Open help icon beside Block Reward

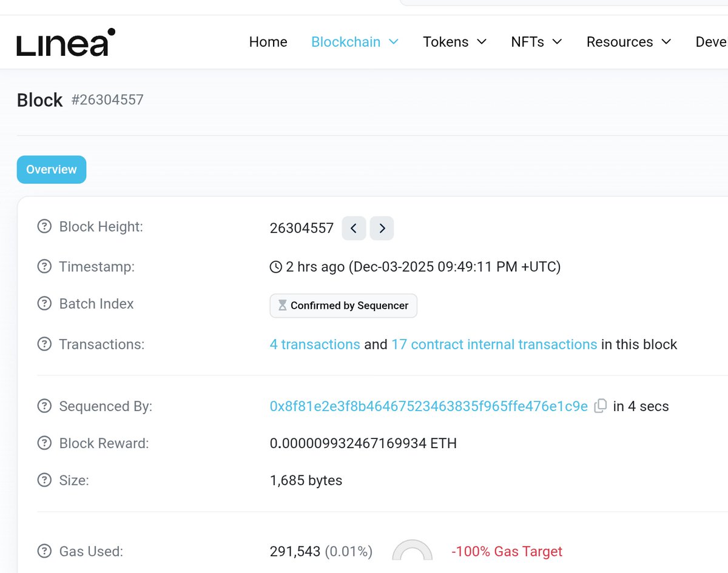pos(44,443)
